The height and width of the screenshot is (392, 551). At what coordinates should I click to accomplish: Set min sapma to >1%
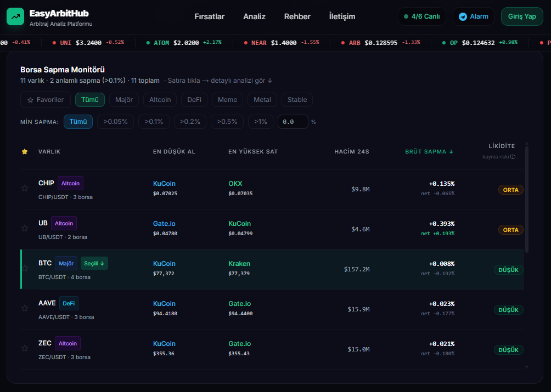[x=261, y=122]
